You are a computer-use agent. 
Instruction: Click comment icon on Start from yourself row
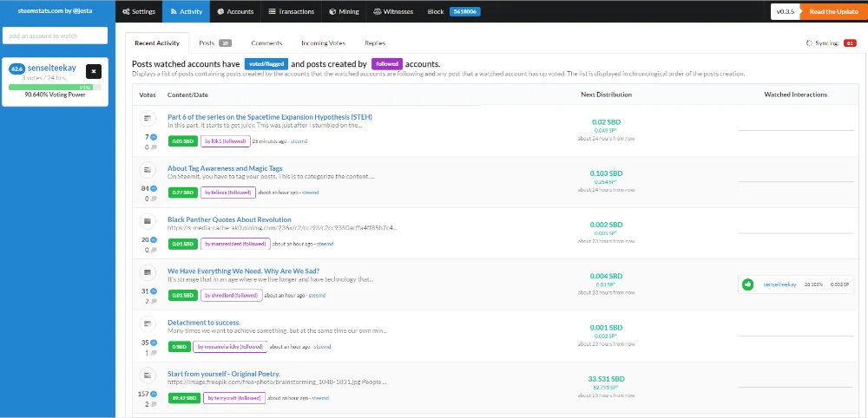click(x=154, y=404)
